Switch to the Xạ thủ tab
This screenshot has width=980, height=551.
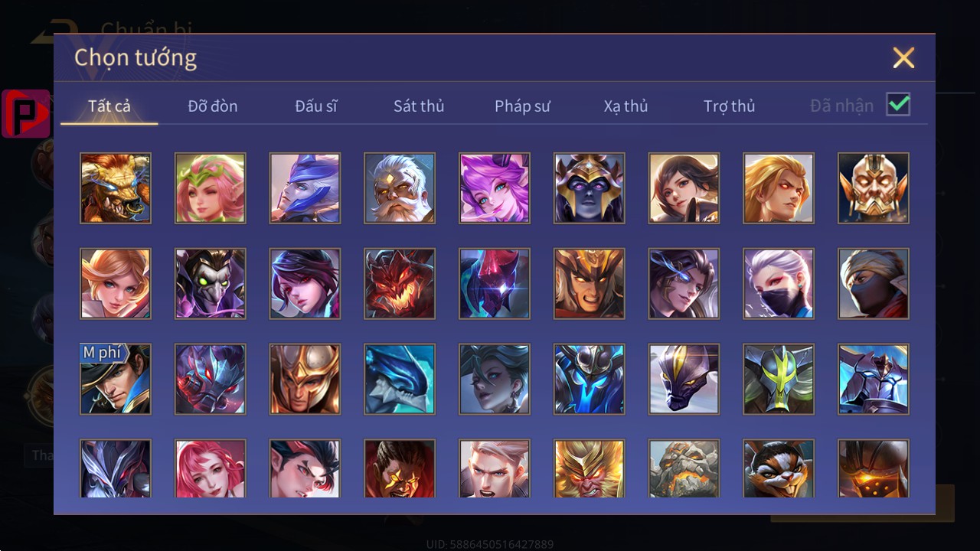point(626,106)
